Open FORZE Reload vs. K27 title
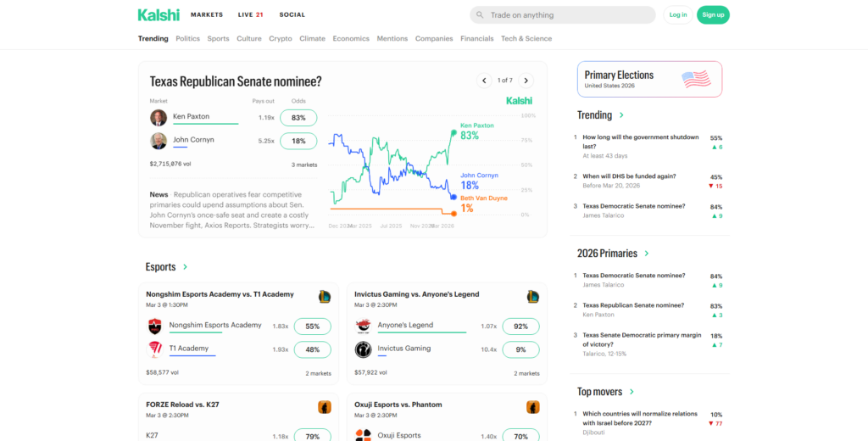This screenshot has width=868, height=441. (x=183, y=405)
